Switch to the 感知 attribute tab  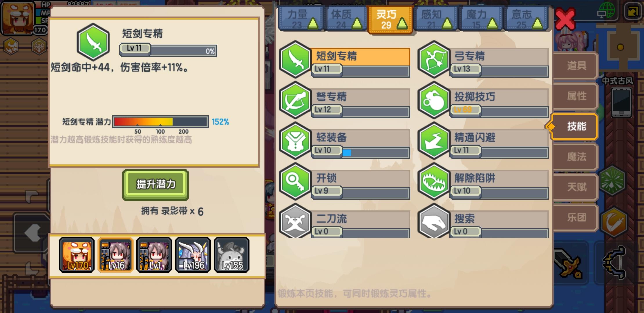pos(435,19)
